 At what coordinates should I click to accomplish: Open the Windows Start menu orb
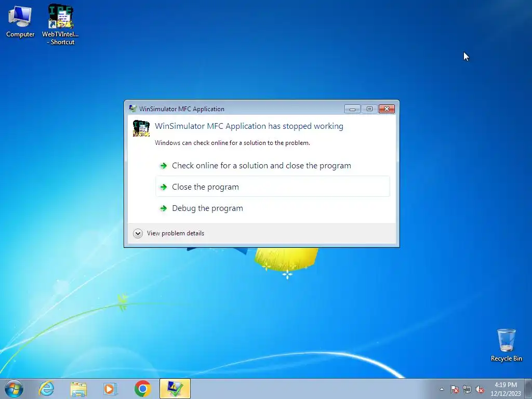point(14,389)
